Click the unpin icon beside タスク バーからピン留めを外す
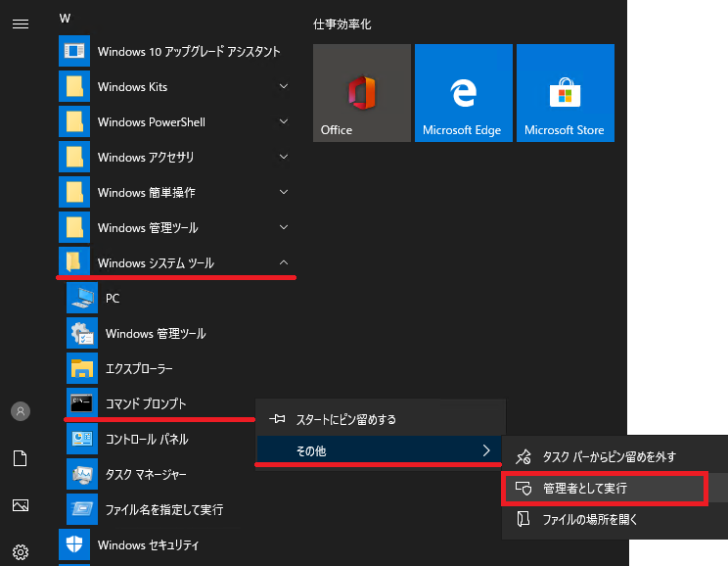 coord(523,456)
